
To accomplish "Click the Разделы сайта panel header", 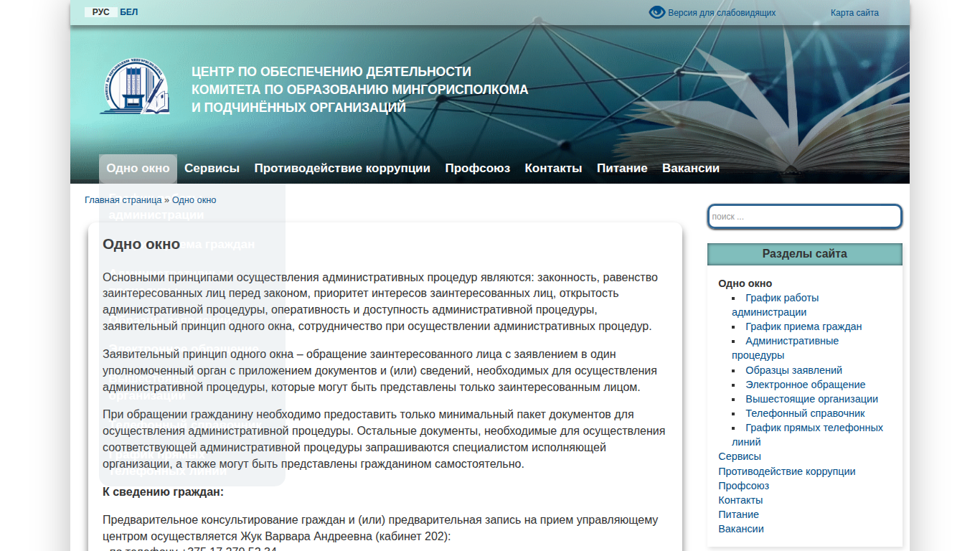I will coord(804,254).
